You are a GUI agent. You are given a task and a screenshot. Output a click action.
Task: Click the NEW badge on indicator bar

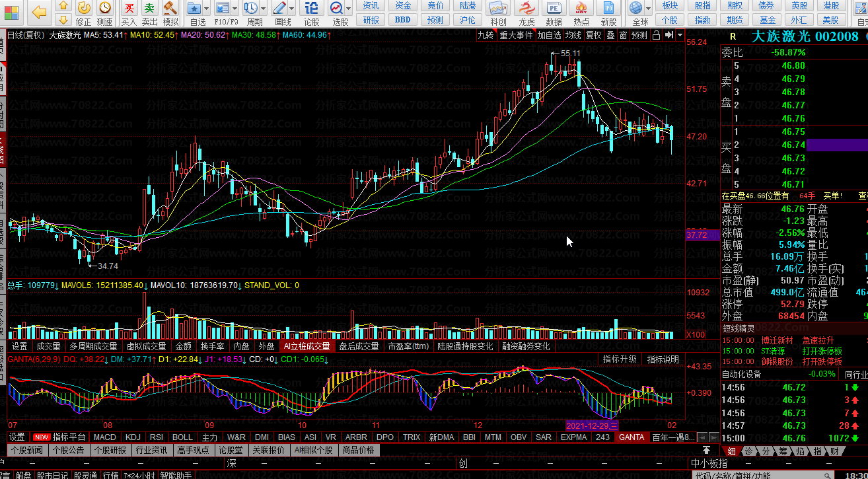pos(42,437)
